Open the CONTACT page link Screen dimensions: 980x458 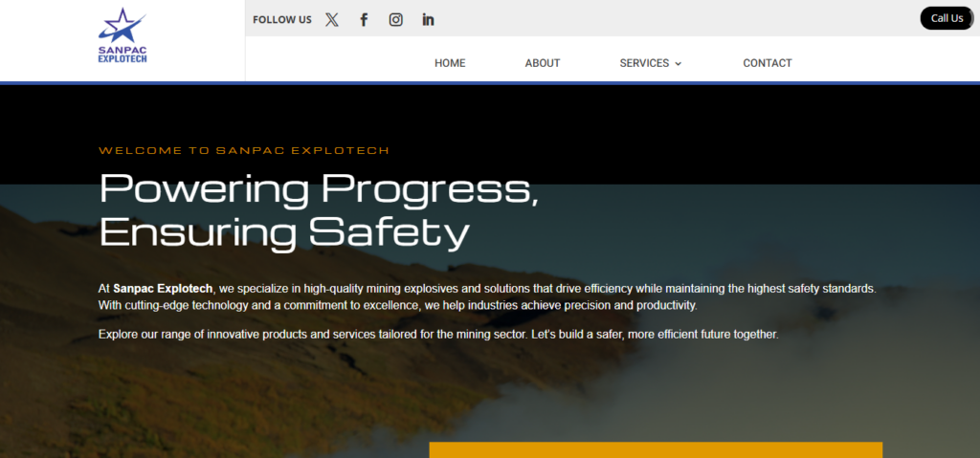768,63
